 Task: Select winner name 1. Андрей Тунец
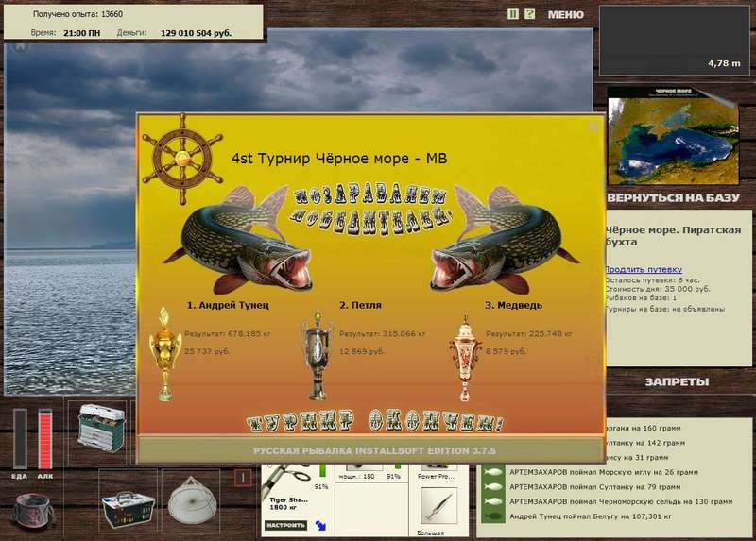228,305
